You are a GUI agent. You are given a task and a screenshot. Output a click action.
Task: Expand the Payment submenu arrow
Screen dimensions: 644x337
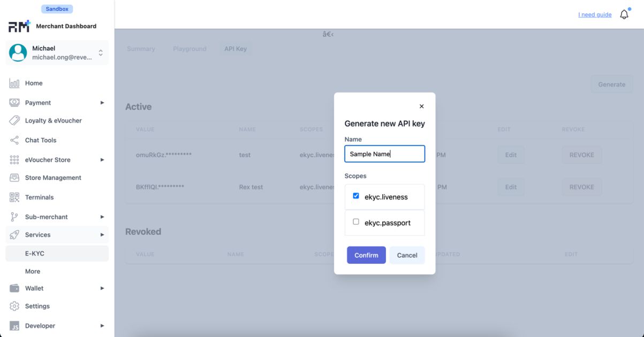[x=102, y=103]
